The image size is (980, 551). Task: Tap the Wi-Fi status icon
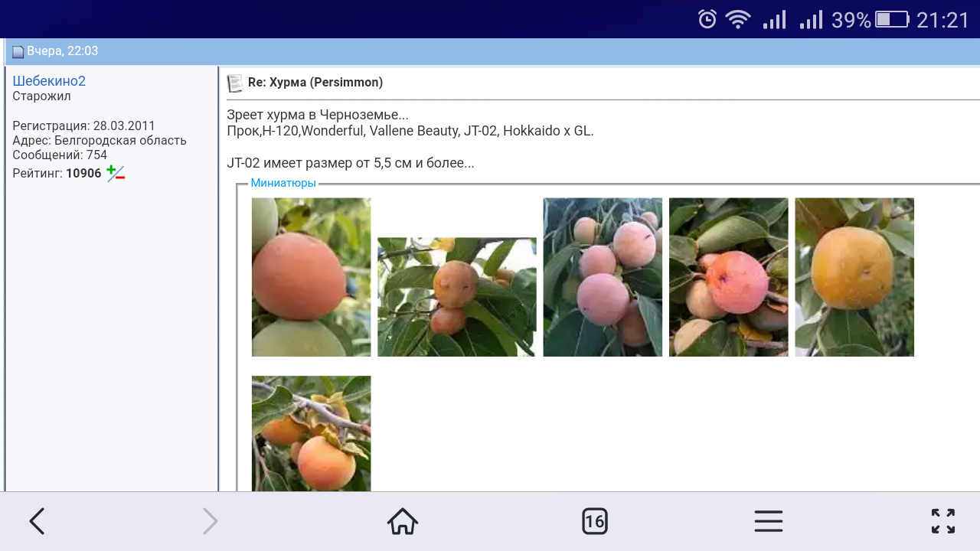coord(738,20)
